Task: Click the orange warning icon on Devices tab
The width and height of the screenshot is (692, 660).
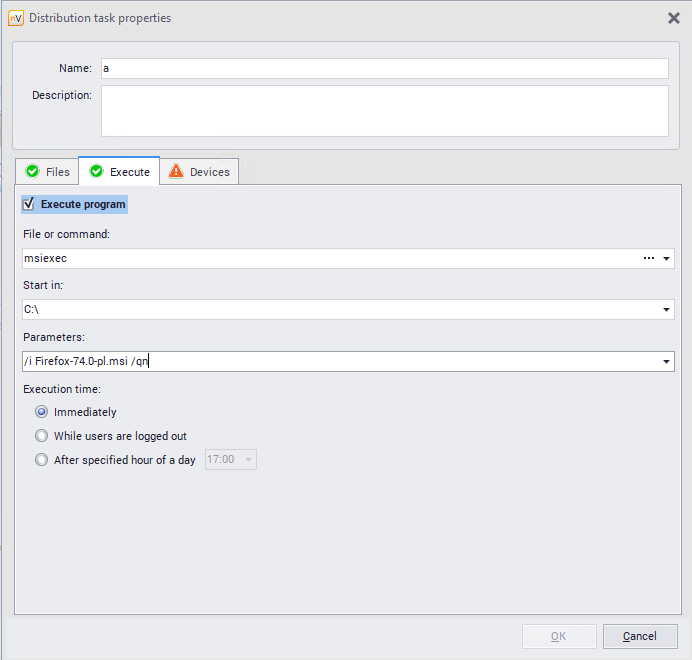Action: [x=176, y=172]
